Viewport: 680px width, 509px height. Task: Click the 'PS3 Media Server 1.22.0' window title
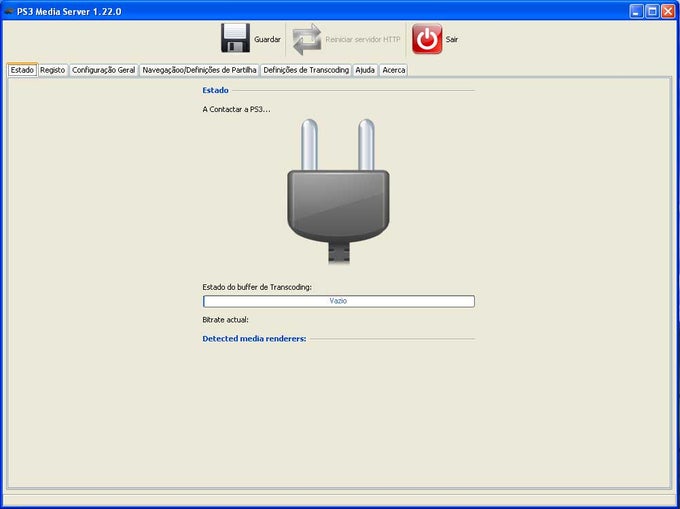tap(69, 12)
